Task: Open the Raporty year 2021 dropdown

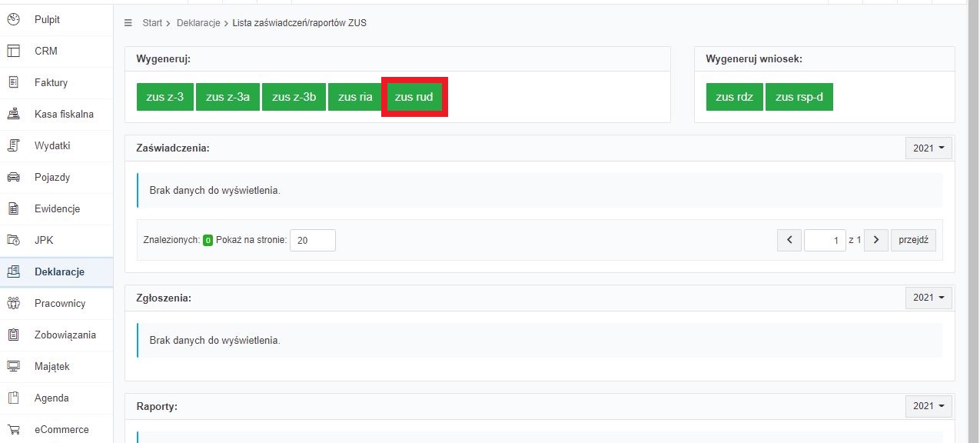Action: [x=929, y=406]
